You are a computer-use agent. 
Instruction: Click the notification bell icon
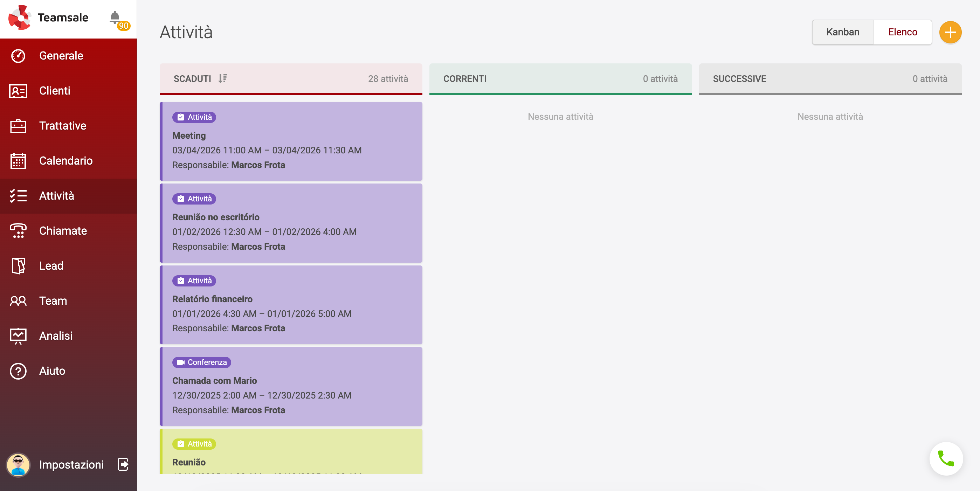[x=115, y=18]
